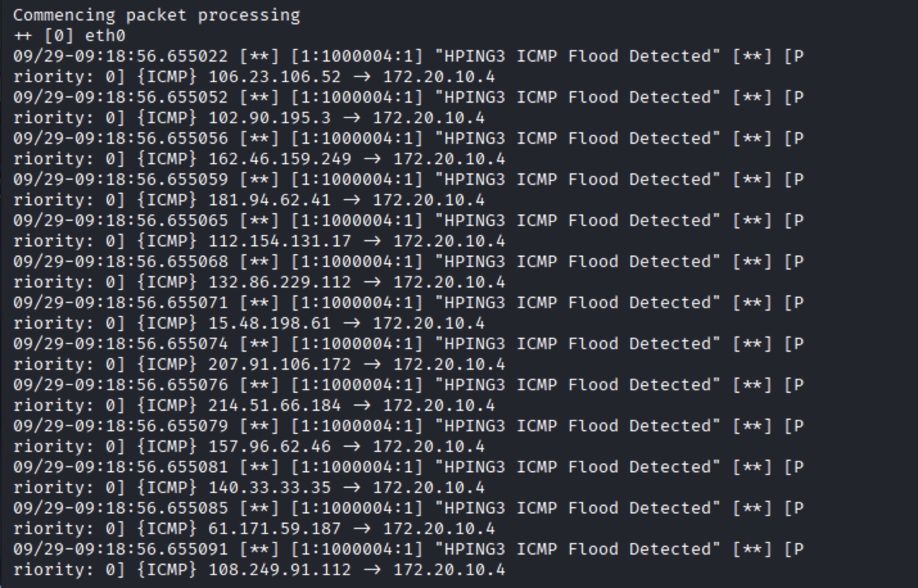Select the timestamp ending in .655052

tap(120, 98)
